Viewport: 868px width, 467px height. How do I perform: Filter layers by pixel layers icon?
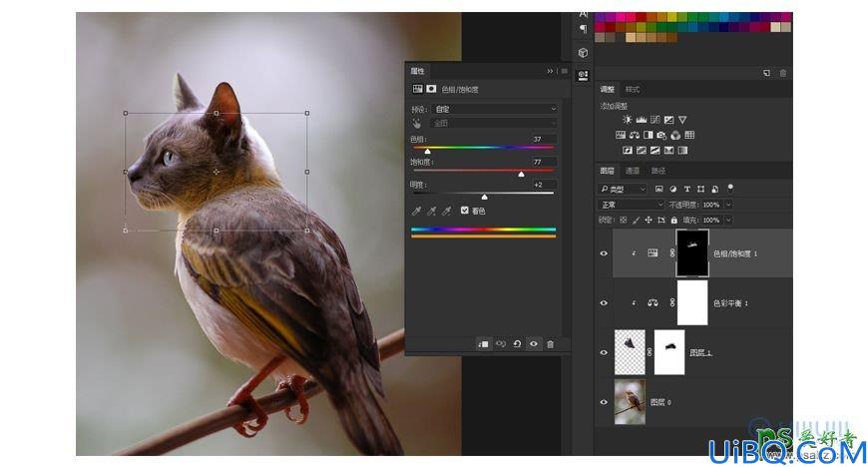658,189
